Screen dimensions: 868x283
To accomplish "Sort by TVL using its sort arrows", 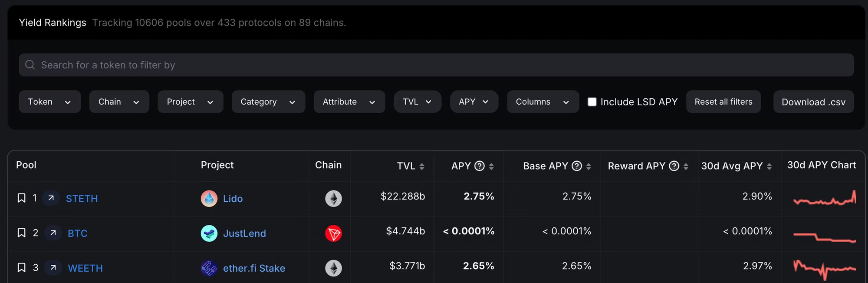I will click(422, 166).
